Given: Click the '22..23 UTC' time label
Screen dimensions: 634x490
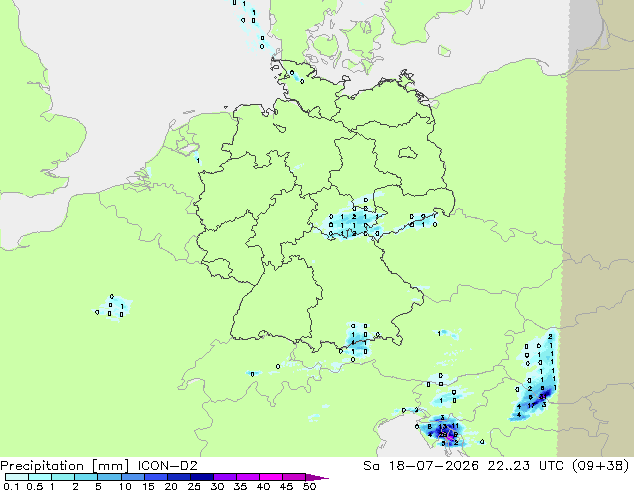Looking at the screenshot, I should click(528, 466).
